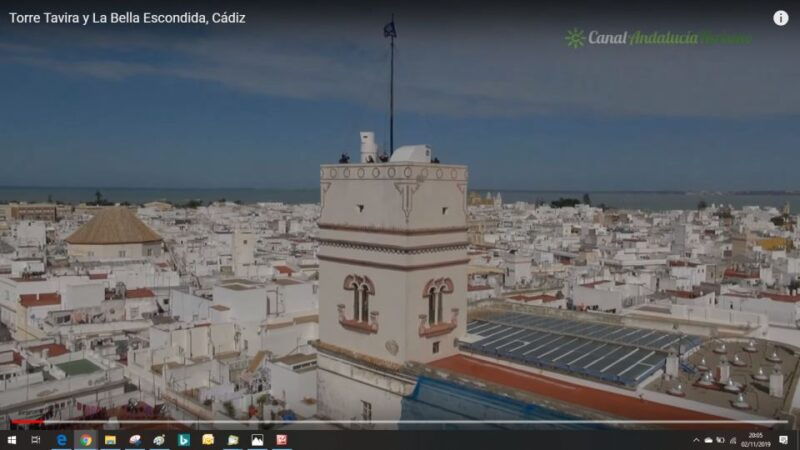Click the Canal Andalucía Turismo logo

(657, 38)
